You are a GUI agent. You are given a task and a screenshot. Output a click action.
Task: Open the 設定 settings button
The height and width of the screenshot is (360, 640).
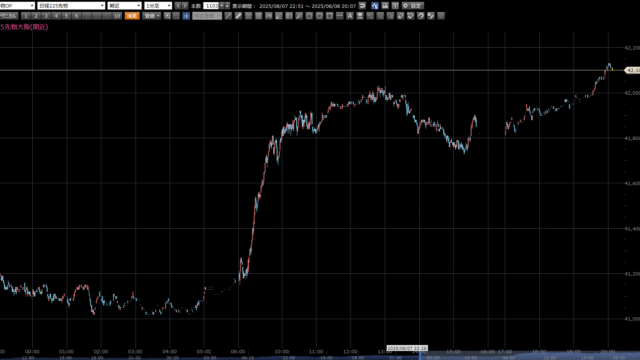pos(413,6)
